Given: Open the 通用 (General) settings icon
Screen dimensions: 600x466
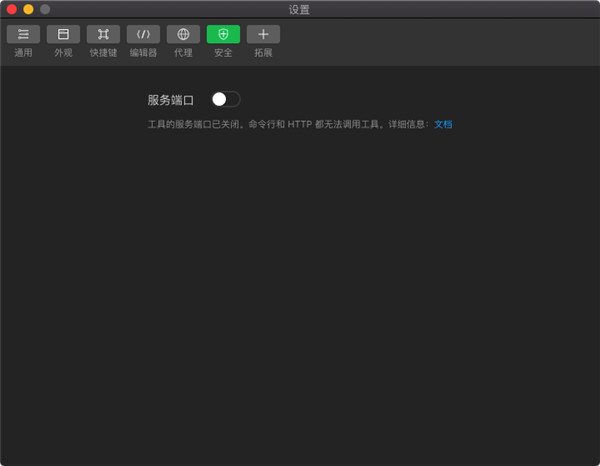Looking at the screenshot, I should tap(23, 34).
